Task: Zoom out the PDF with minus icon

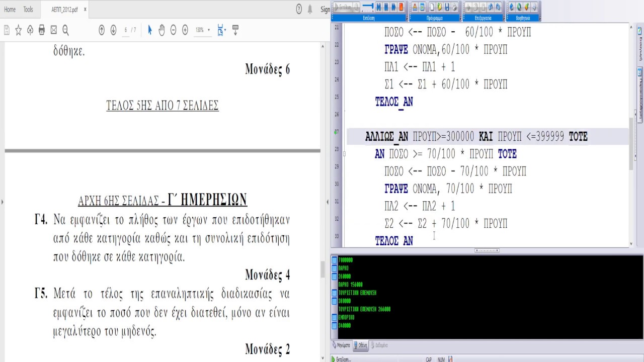Action: tap(173, 30)
